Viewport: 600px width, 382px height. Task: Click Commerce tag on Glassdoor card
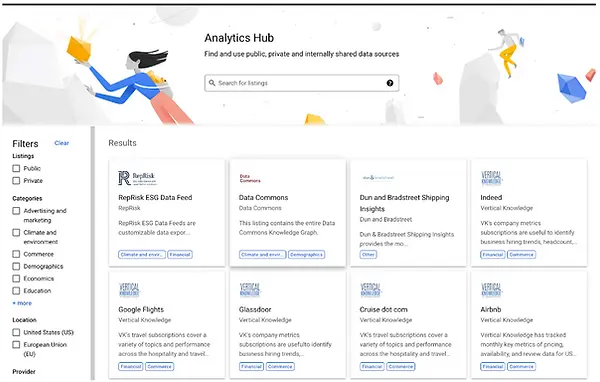(280, 366)
